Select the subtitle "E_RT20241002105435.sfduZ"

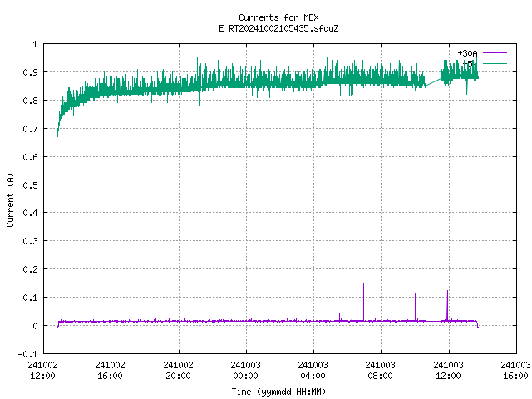278,28
